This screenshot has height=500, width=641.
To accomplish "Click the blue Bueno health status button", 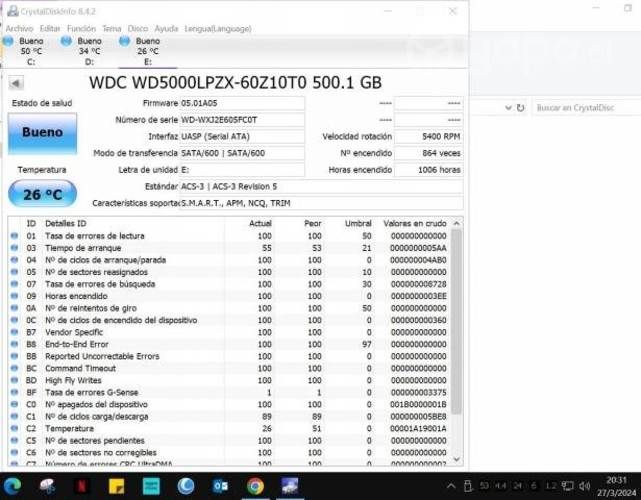I will click(x=41, y=133).
